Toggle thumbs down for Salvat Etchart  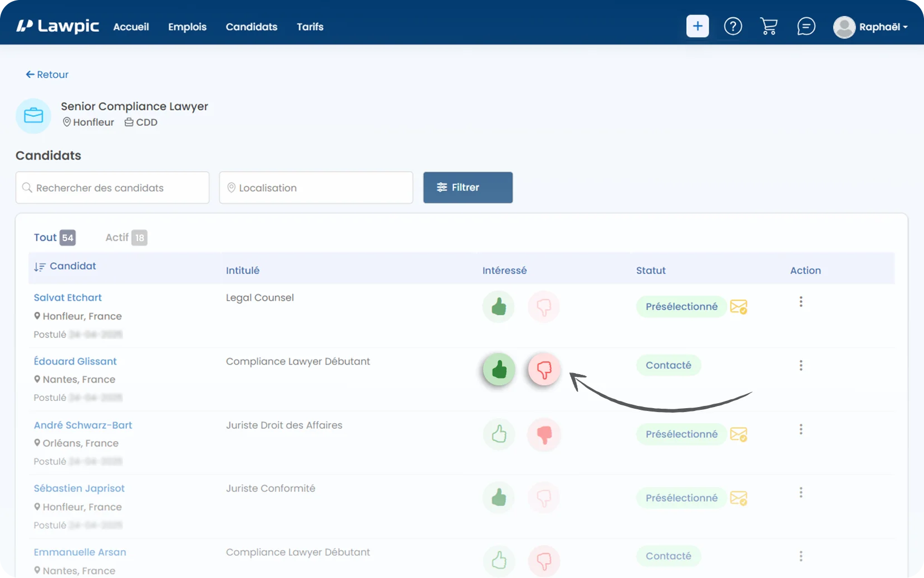point(544,306)
